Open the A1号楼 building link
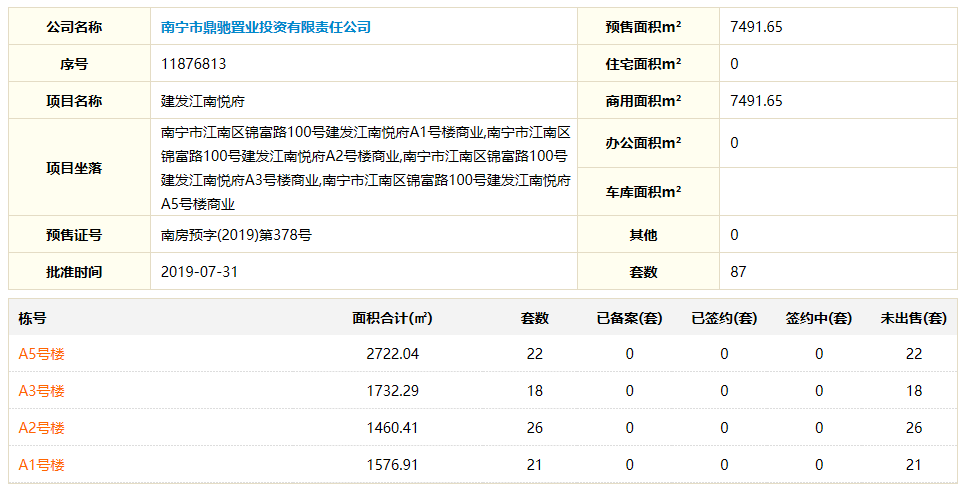966x492 pixels. (x=42, y=465)
